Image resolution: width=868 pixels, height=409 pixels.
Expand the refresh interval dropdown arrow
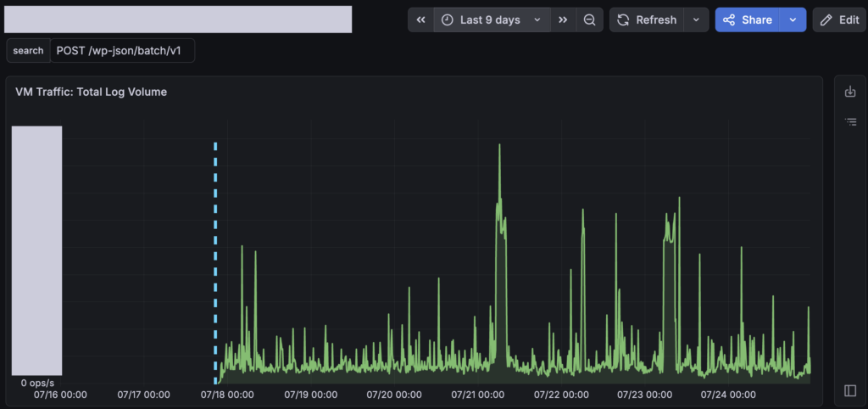click(697, 20)
